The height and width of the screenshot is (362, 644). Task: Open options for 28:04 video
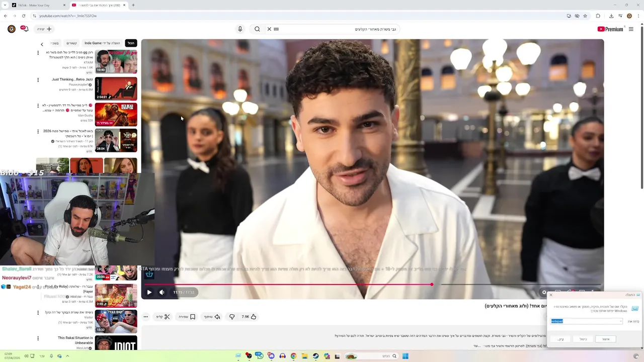[38, 132]
